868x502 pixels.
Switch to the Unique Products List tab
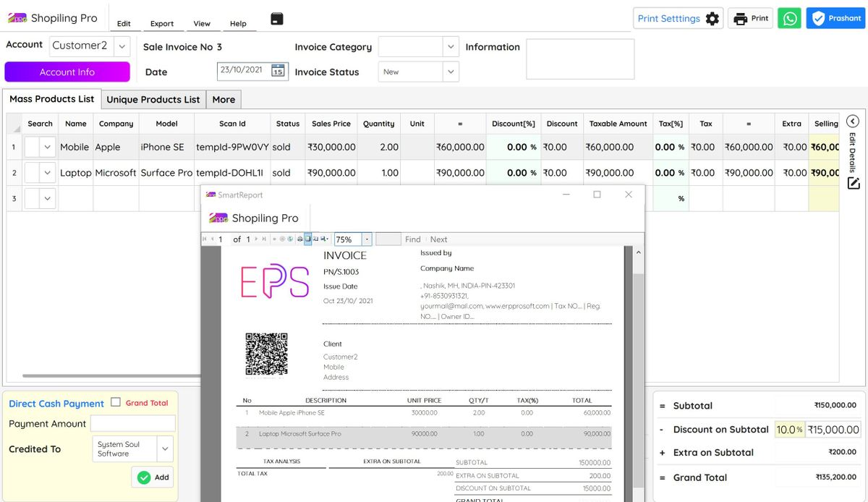(x=153, y=99)
